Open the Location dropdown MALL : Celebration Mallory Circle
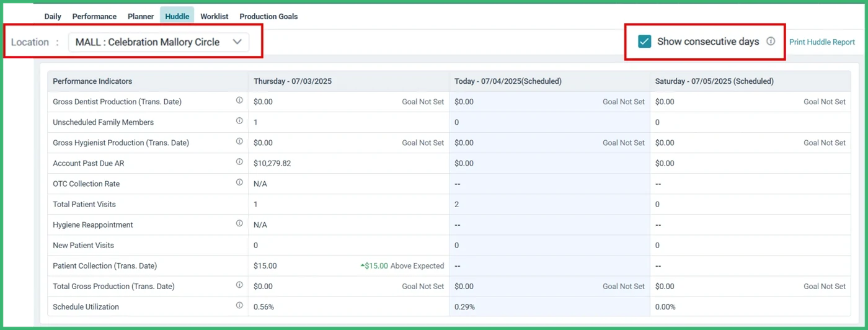This screenshot has width=868, height=330. [159, 42]
